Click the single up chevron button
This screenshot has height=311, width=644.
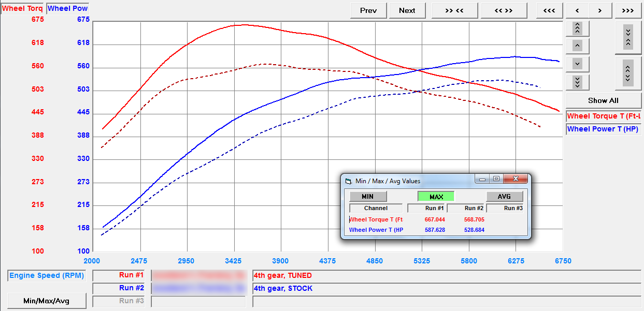[577, 46]
